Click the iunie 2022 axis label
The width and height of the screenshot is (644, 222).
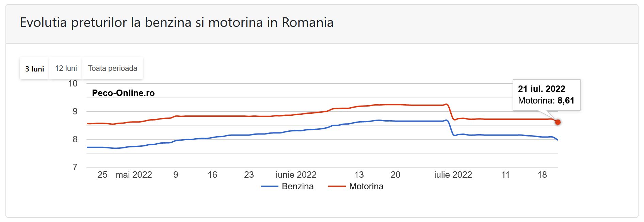[x=296, y=175]
